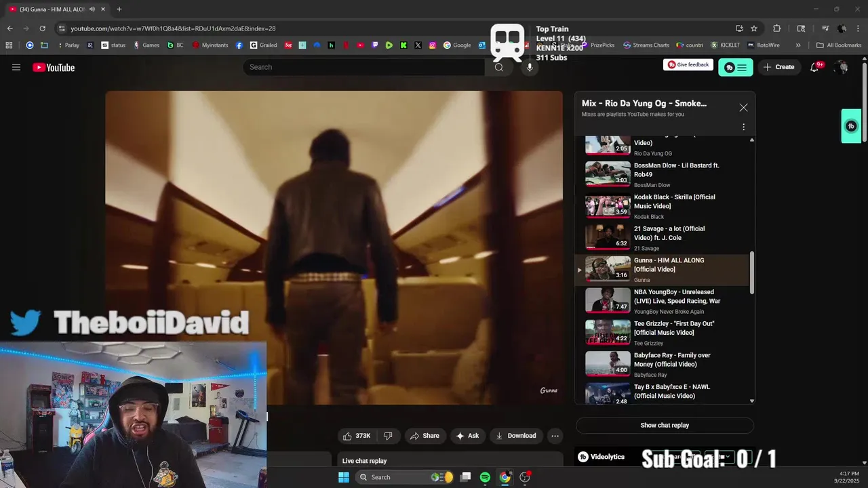Open the Google bookmark
Image resolution: width=868 pixels, height=488 pixels.
pos(458,45)
